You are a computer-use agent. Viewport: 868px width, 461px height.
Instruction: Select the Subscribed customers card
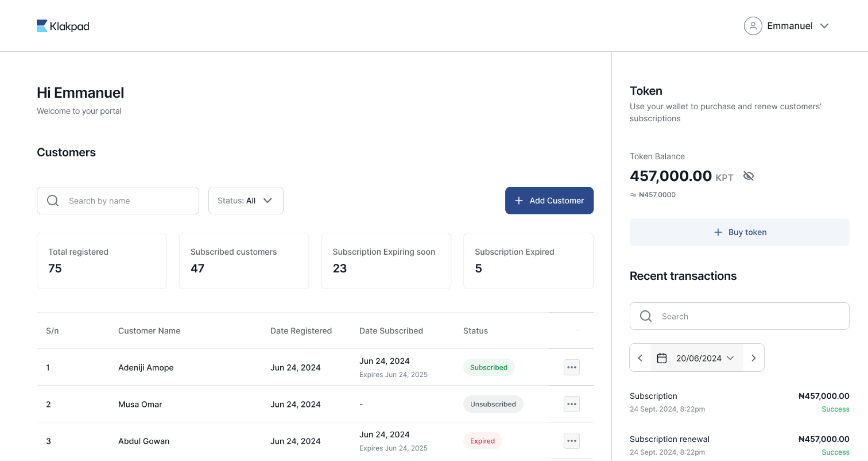244,261
